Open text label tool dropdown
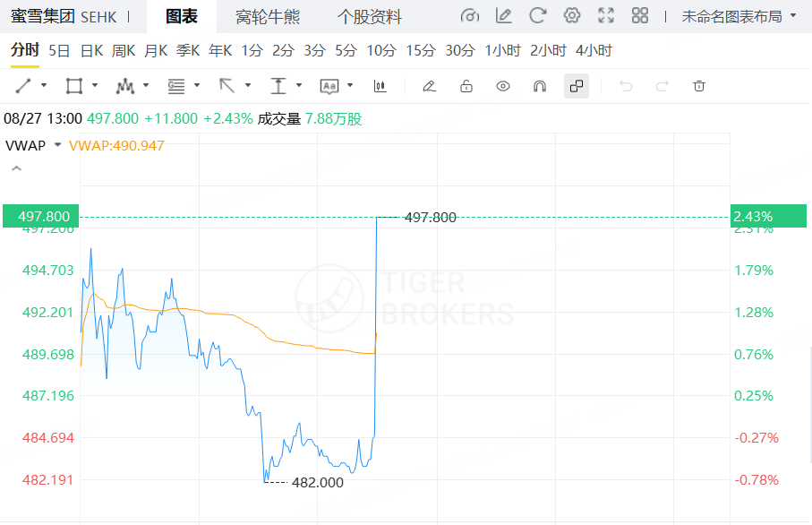The height and width of the screenshot is (525, 812). (x=350, y=85)
